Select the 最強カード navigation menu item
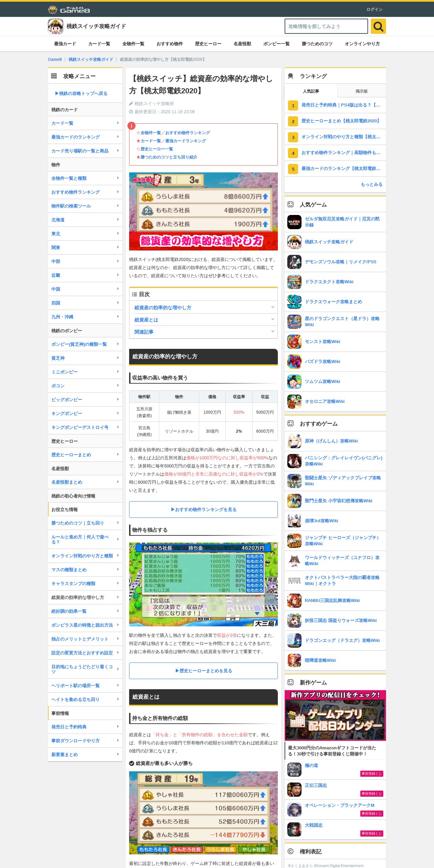 pyautogui.click(x=65, y=44)
